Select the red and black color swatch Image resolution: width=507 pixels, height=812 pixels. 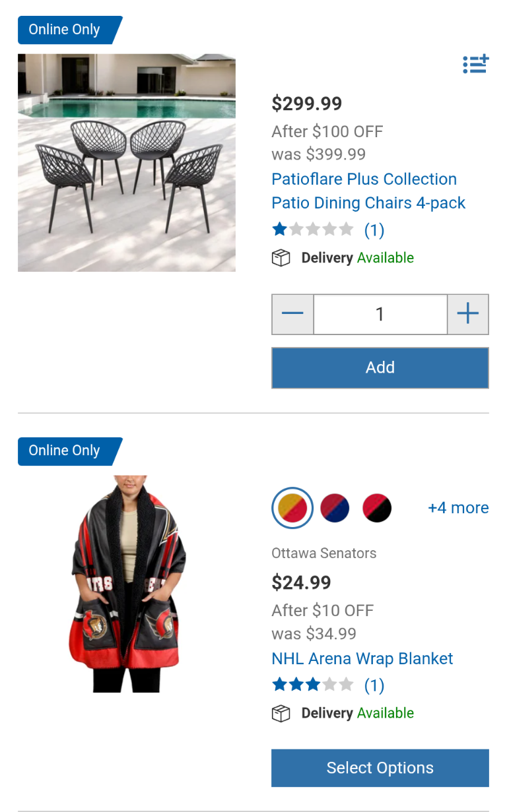click(377, 508)
